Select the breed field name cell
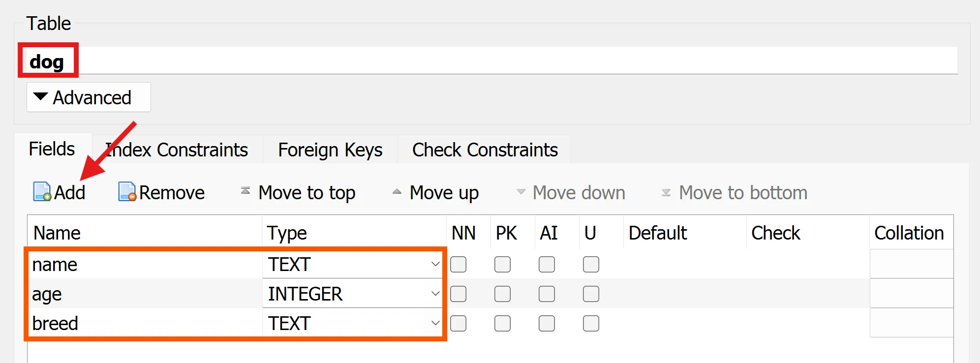 (143, 324)
